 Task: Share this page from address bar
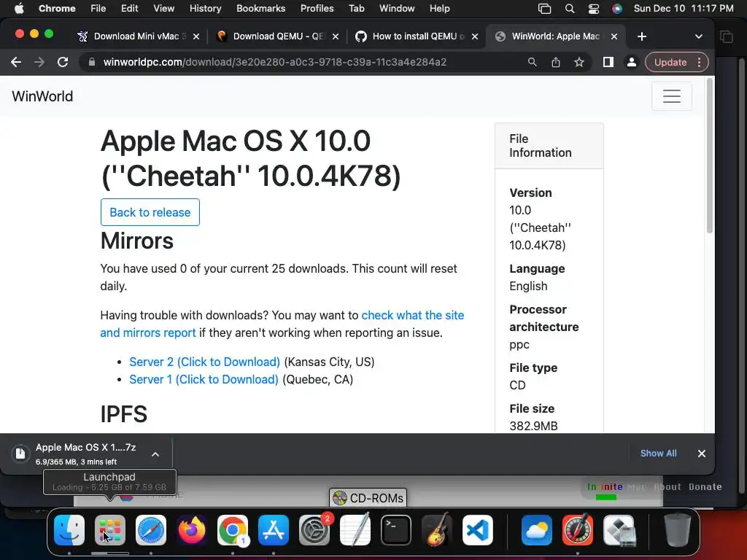555,63
